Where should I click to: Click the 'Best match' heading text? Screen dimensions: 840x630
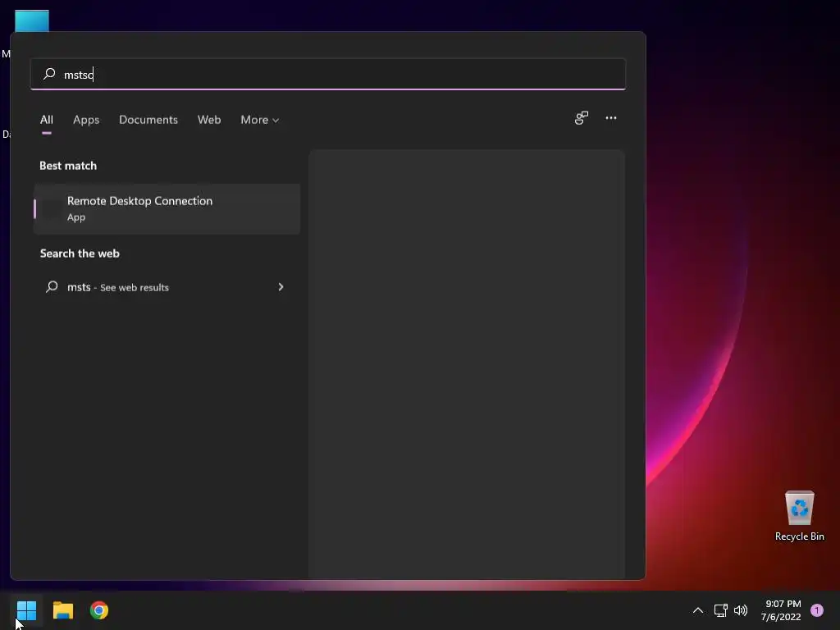pos(68,166)
